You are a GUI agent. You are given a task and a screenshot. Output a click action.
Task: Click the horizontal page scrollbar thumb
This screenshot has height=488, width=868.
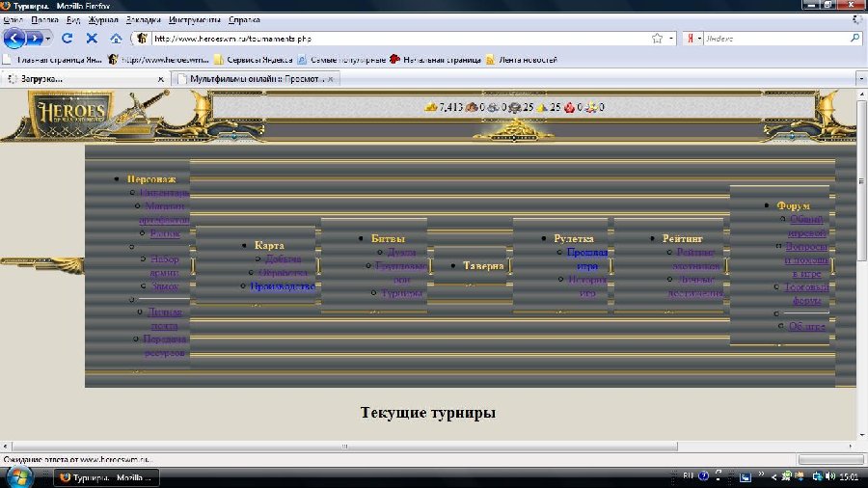[x=344, y=446]
